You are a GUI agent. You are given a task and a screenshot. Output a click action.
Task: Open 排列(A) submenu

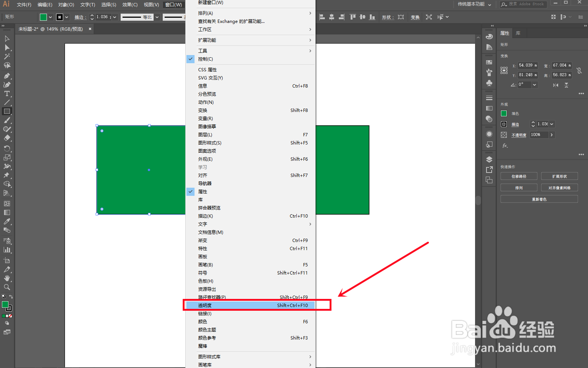pos(251,13)
